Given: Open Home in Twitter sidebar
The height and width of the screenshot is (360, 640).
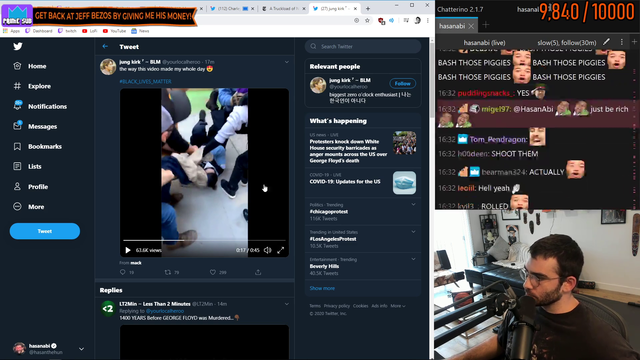Looking at the screenshot, I should (30, 66).
